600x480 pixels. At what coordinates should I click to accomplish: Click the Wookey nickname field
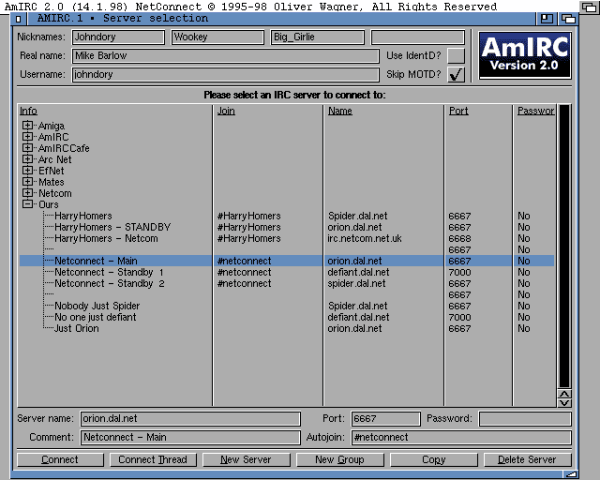[218, 37]
